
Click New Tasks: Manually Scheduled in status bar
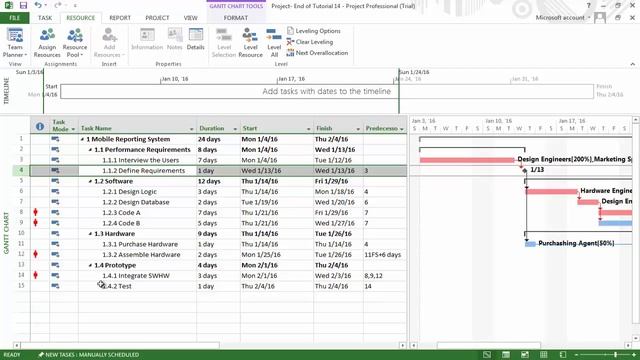(x=89, y=355)
